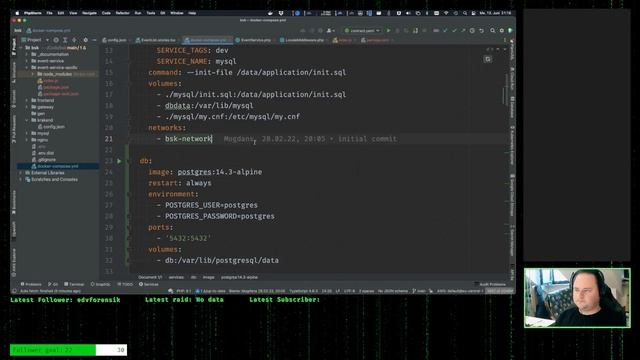Switch to the EventService.php editor tab

pyautogui.click(x=255, y=40)
